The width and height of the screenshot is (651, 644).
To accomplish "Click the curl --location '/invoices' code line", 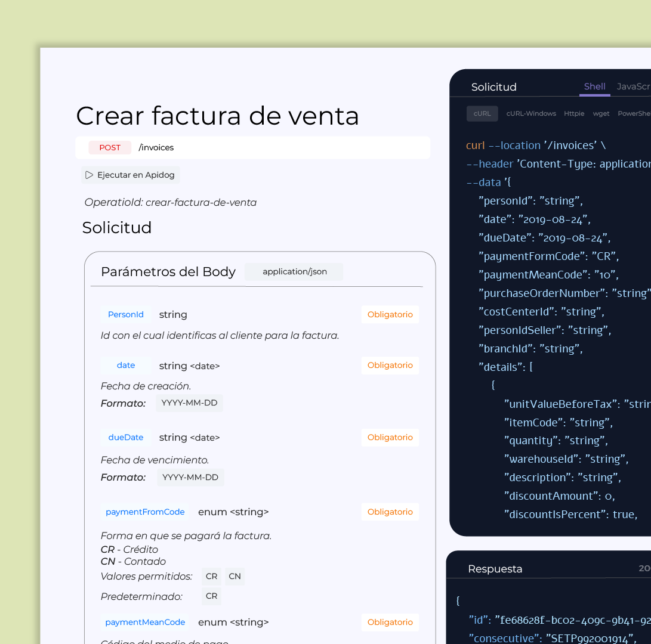I will [536, 145].
